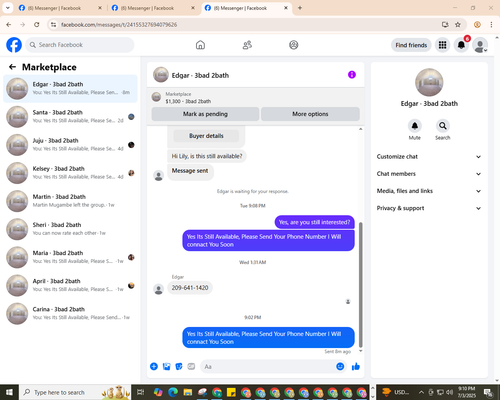This screenshot has width=500, height=400.
Task: Click Mark as pending button
Action: click(205, 114)
